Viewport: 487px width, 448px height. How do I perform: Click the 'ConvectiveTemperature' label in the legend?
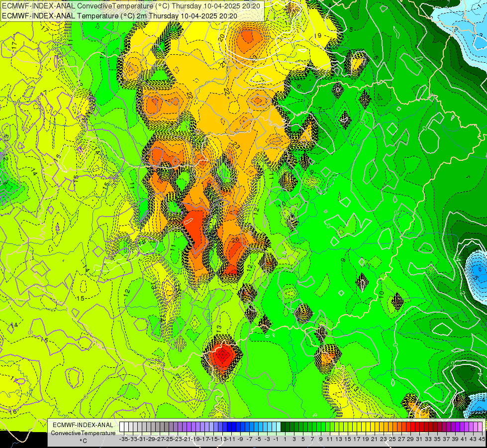coord(83,433)
